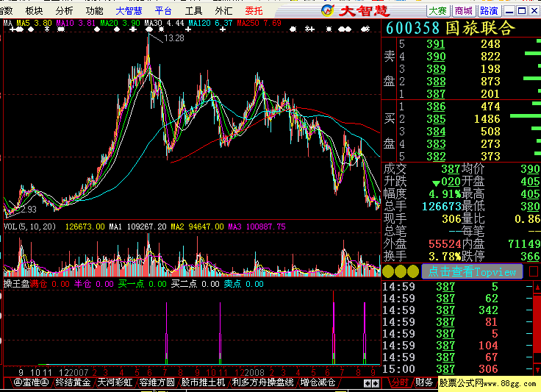Click the small red square right of Topview
The width and height of the screenshot is (541, 392).
(534, 271)
